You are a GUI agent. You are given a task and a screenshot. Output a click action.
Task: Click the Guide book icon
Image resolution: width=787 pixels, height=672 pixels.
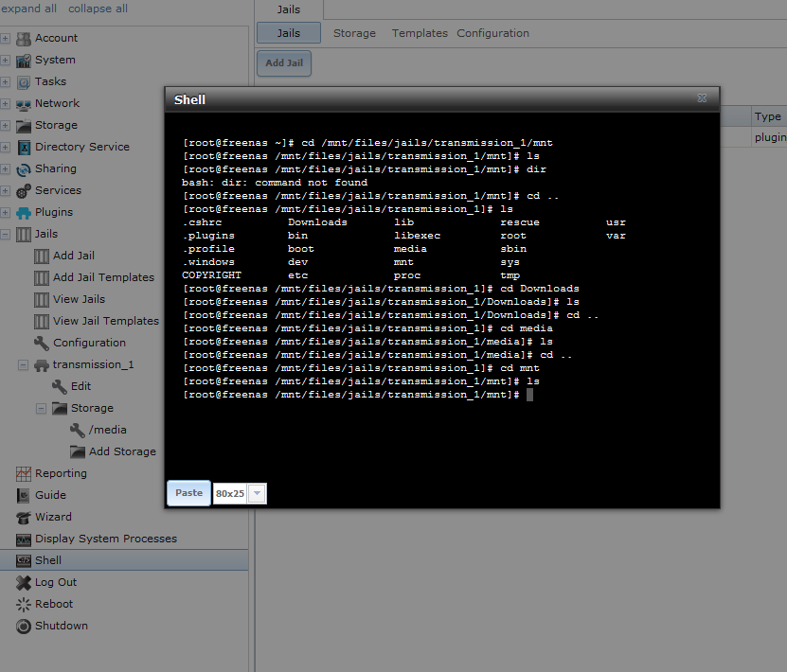[23, 495]
